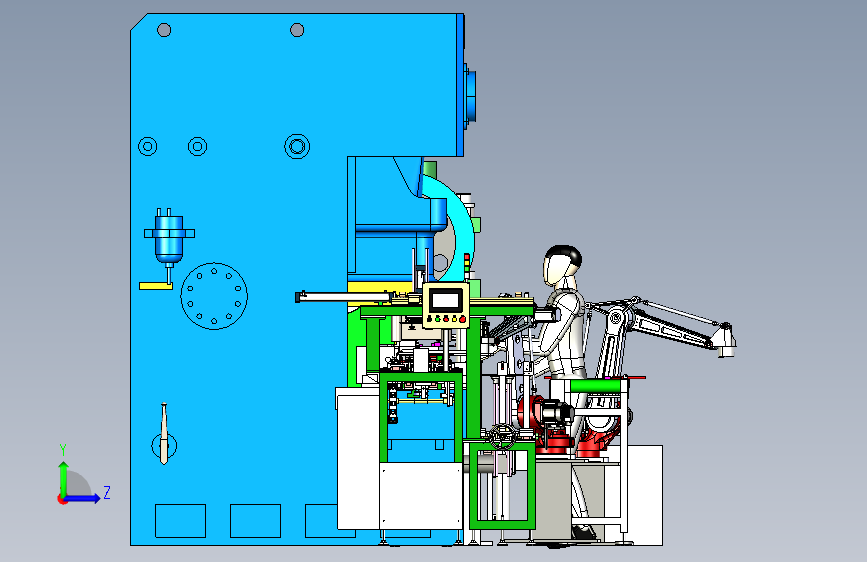Select the lever handle on lower left frame
This screenshot has width=867, height=562.
tap(164, 434)
